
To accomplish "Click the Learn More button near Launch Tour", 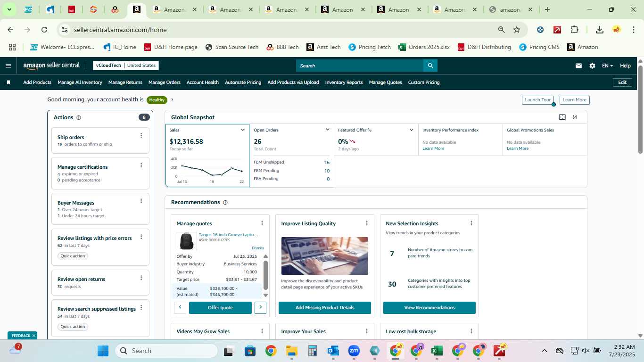I will (574, 100).
